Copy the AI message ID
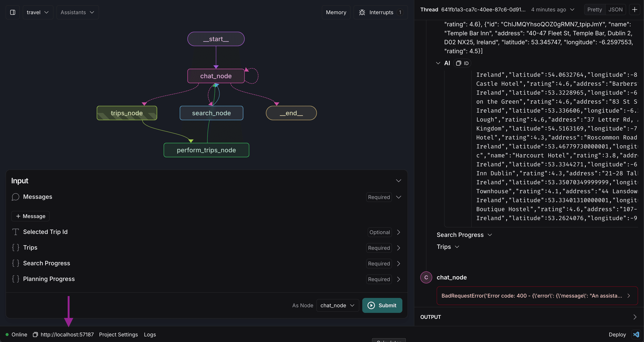Viewport: 644px width, 342px height. tap(462, 63)
